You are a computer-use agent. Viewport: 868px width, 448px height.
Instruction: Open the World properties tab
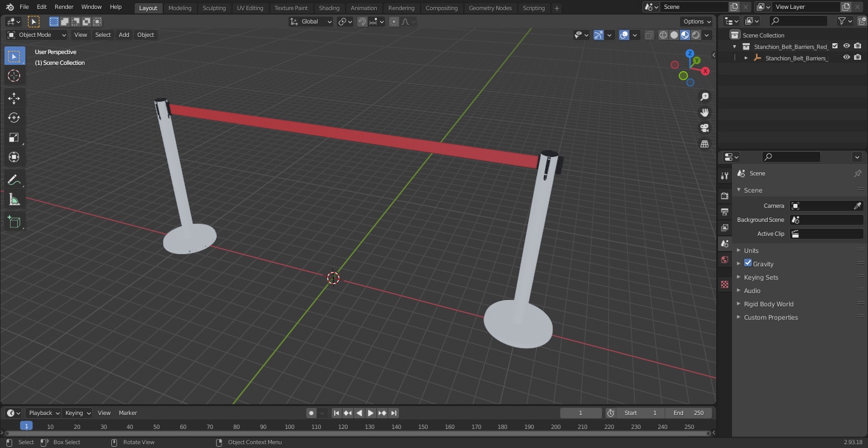click(724, 259)
